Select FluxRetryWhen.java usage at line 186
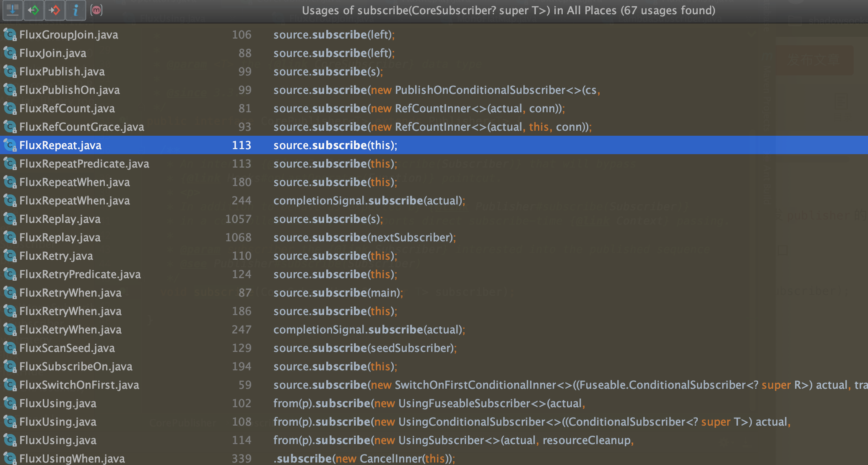The width and height of the screenshot is (868, 465). coord(434,311)
